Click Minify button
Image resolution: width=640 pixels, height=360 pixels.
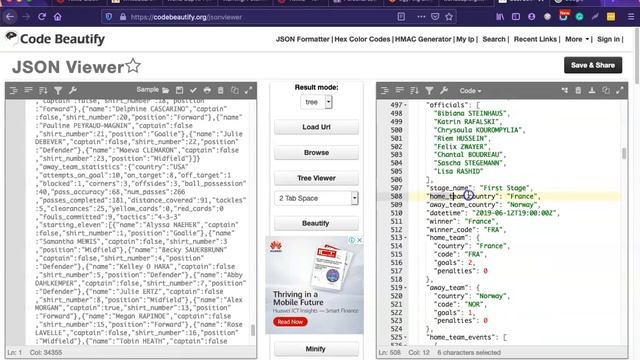coord(316,349)
